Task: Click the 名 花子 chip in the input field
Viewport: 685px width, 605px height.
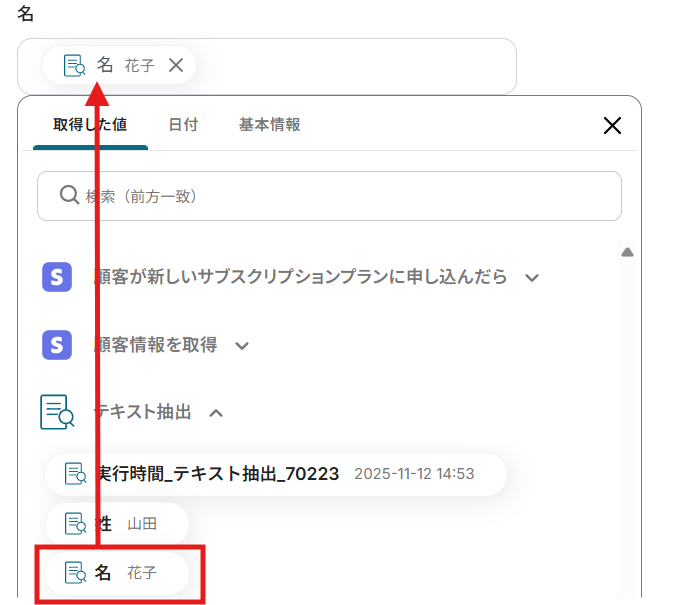Action: (118, 66)
